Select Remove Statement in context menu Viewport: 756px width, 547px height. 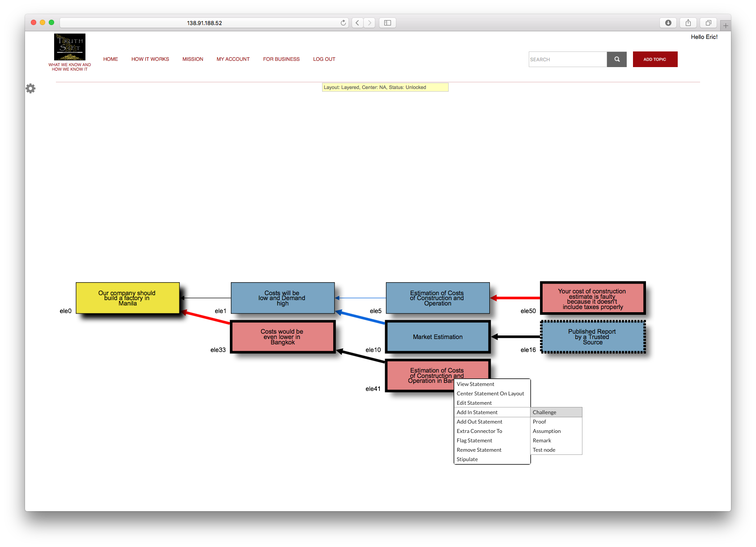coord(479,450)
